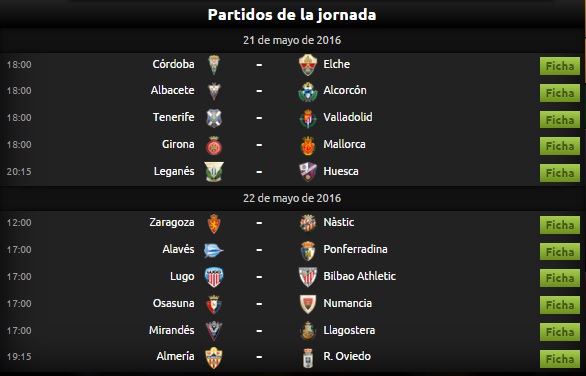Open Ficha for Mirandés vs Llagostera
This screenshot has width=586, height=376.
[x=560, y=332]
